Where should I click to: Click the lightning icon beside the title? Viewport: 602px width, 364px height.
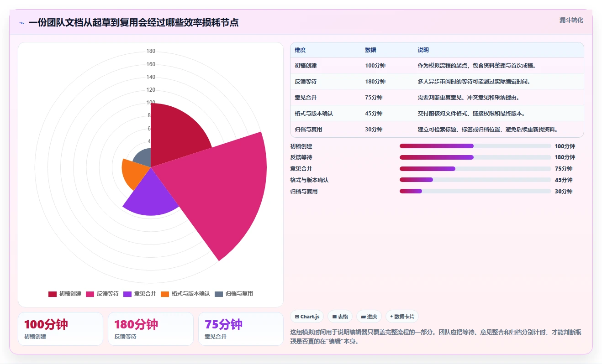coord(21,23)
